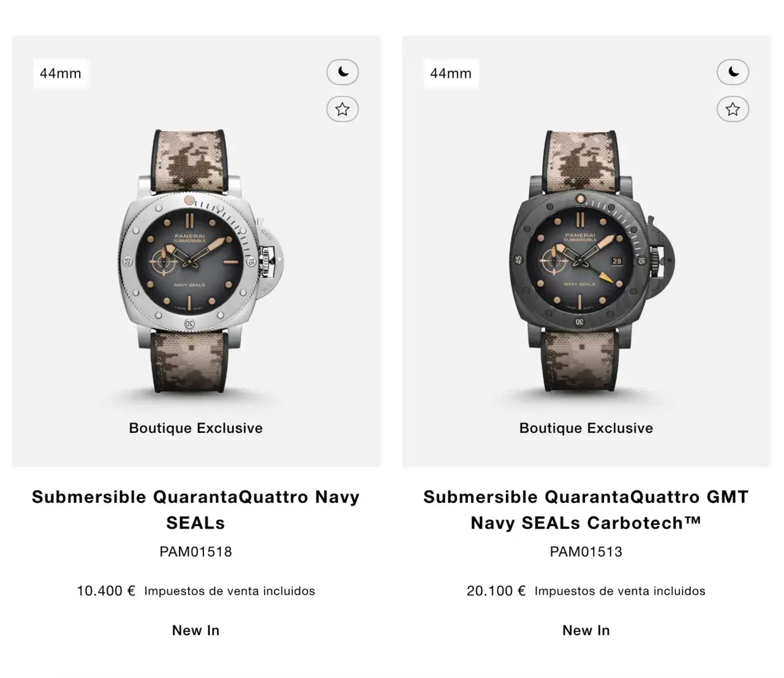This screenshot has width=784, height=678.
Task: Click the 20.100 € price
Action: coord(496,591)
